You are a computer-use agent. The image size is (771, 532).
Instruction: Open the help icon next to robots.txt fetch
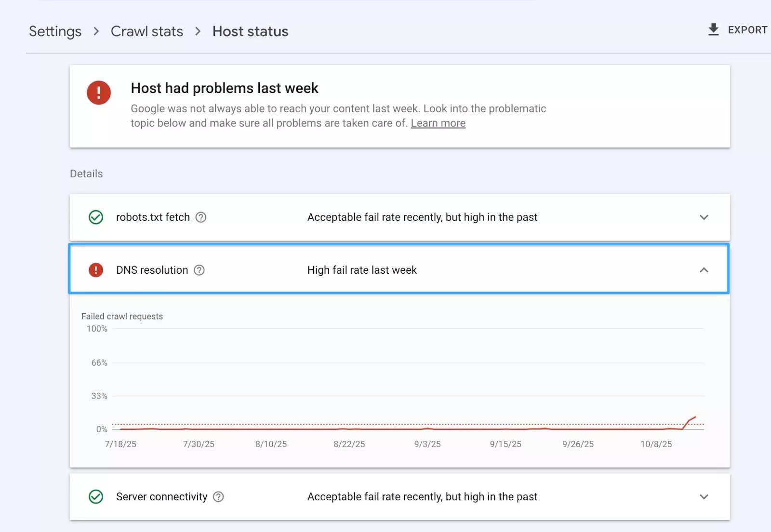coord(201,217)
